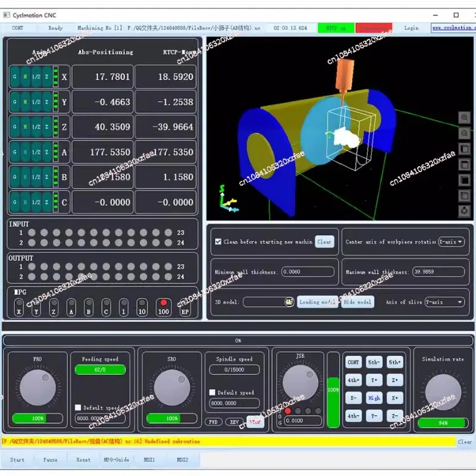Select the dark filled cube view icon

[x=464, y=180]
